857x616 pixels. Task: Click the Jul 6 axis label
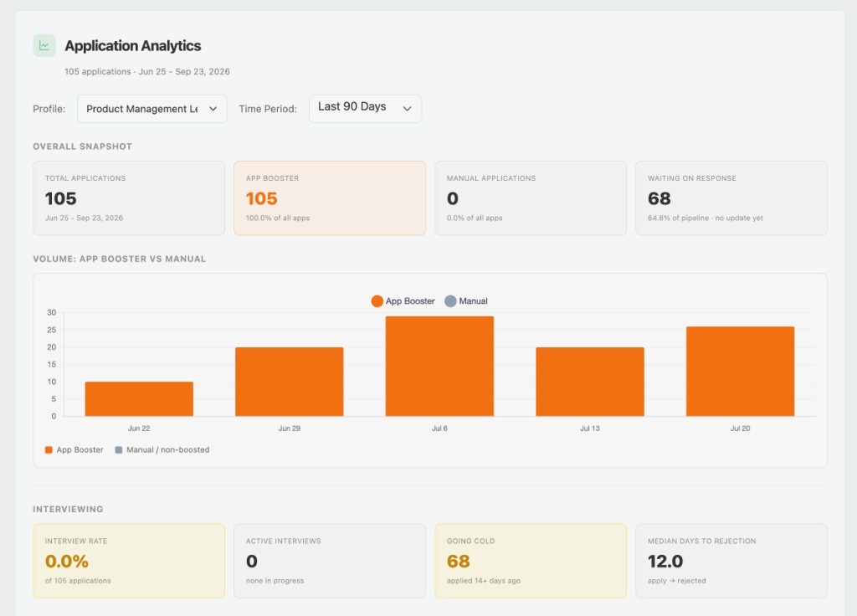[439, 429]
